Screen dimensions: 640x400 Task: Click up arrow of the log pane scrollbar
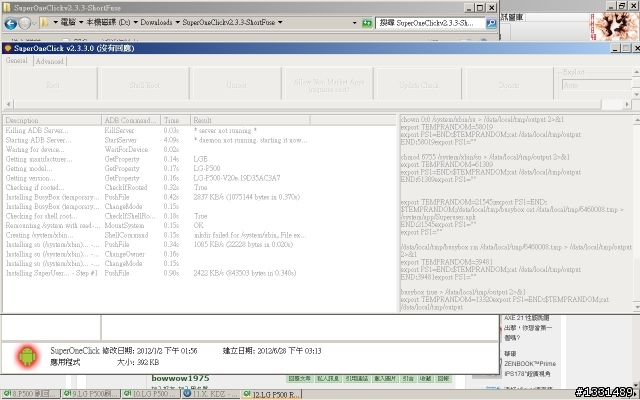(636, 120)
